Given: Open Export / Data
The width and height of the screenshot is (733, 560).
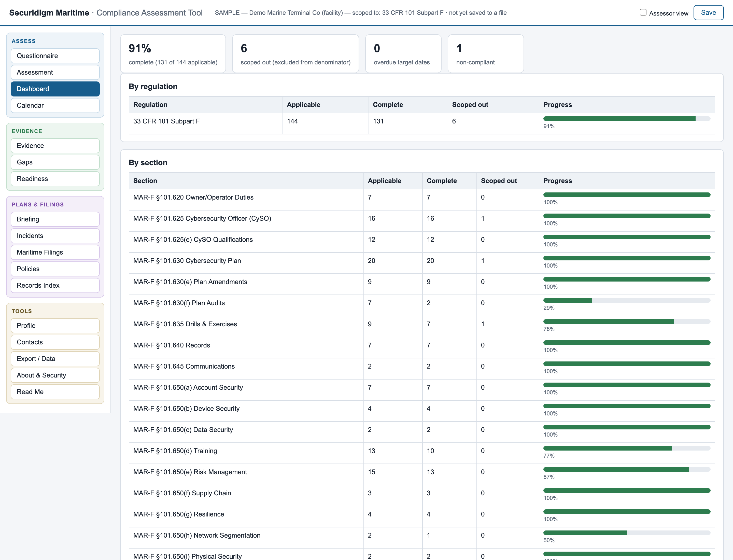Looking at the screenshot, I should point(55,359).
